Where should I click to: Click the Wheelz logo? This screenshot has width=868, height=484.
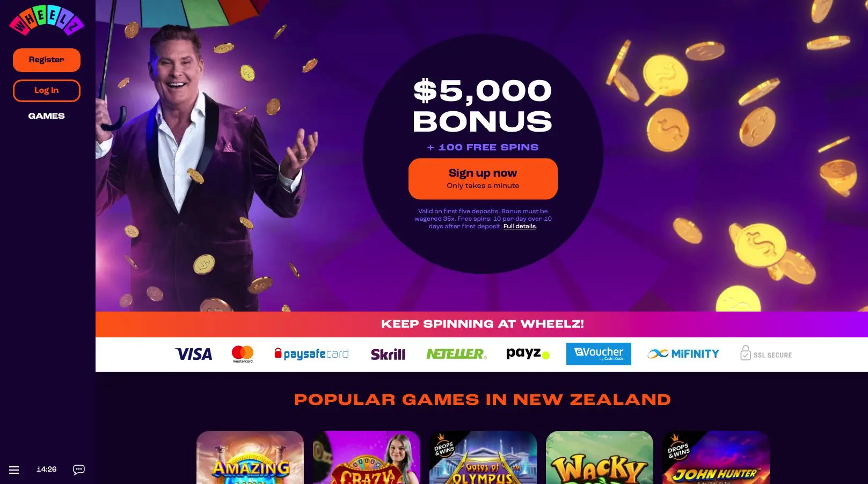(x=46, y=20)
